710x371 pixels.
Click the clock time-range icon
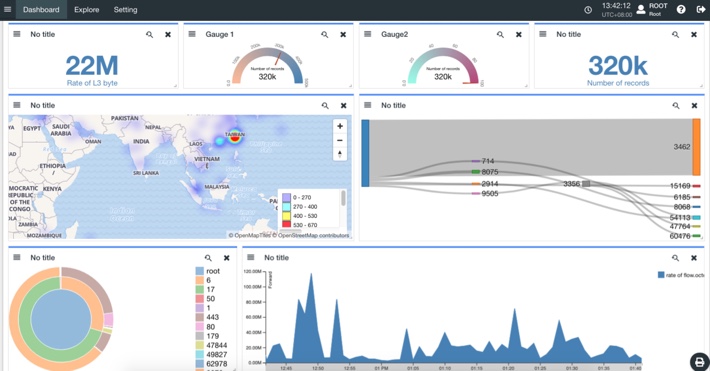[x=588, y=10]
